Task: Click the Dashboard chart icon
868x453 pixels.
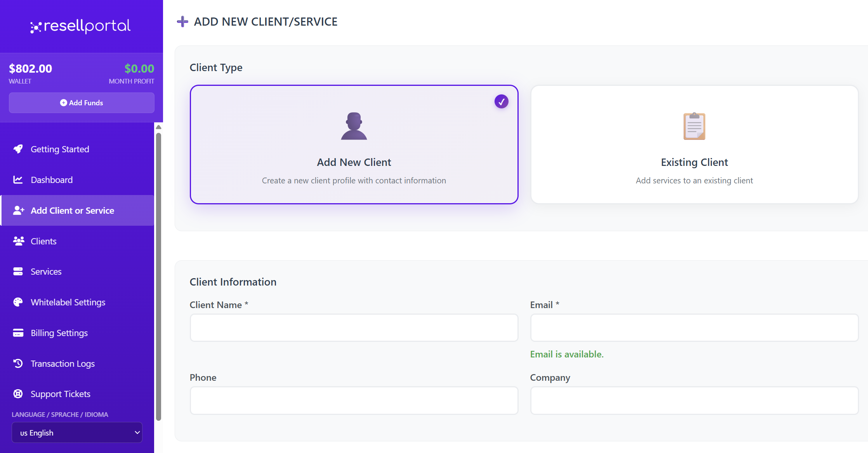Action: coord(18,180)
